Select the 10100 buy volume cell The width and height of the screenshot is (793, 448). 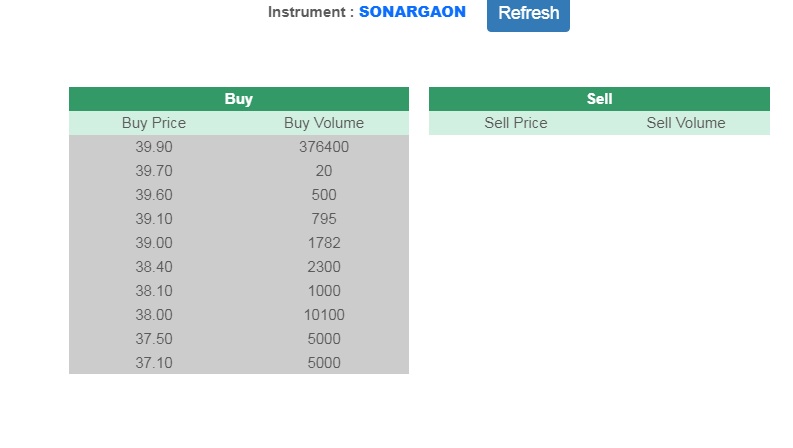pyautogui.click(x=324, y=315)
